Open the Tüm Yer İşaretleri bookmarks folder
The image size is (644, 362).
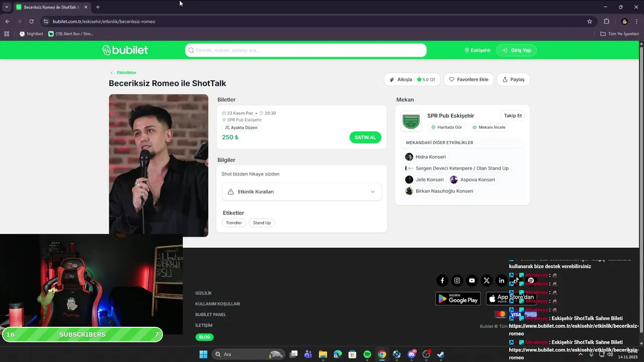pyautogui.click(x=620, y=34)
